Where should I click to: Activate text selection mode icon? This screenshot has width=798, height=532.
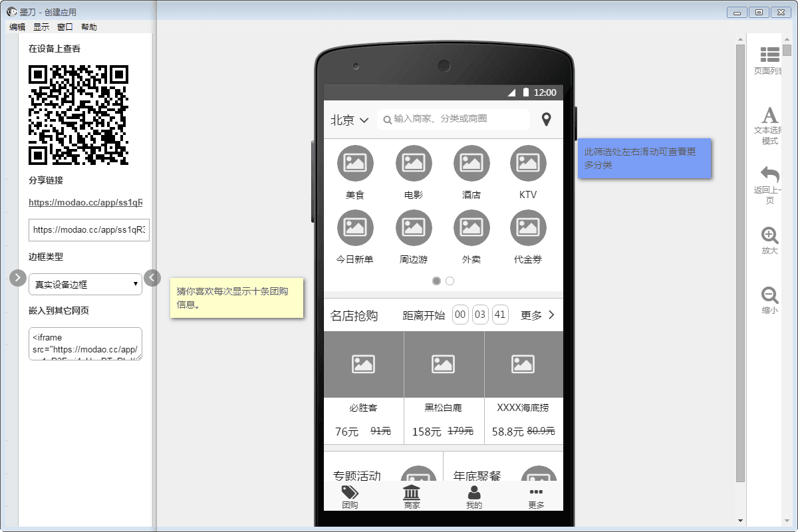769,116
